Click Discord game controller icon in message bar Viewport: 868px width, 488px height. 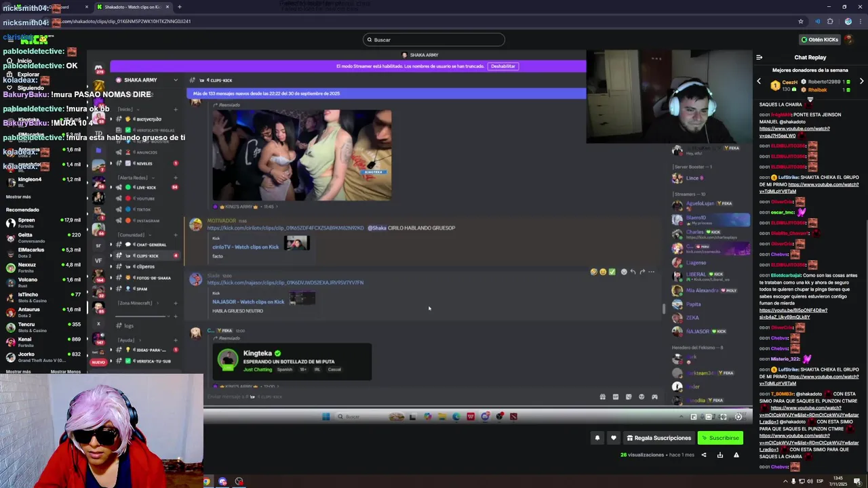click(654, 396)
